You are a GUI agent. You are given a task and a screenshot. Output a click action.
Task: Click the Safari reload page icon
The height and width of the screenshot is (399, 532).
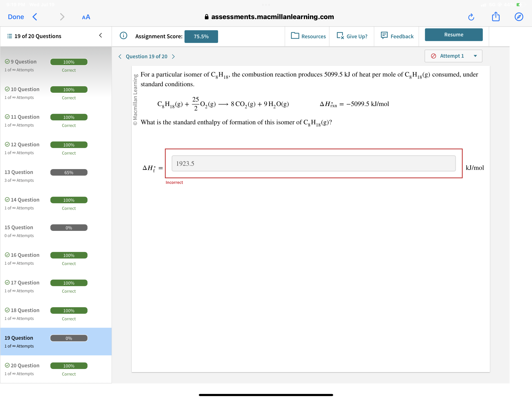pos(471,17)
